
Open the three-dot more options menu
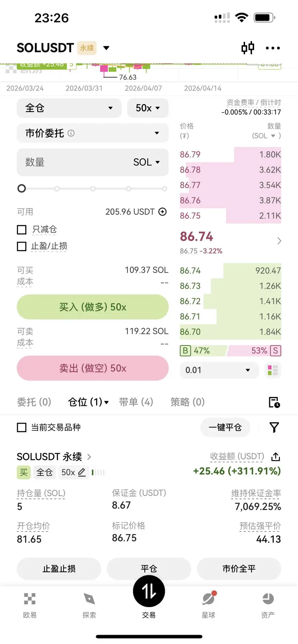coord(273,48)
